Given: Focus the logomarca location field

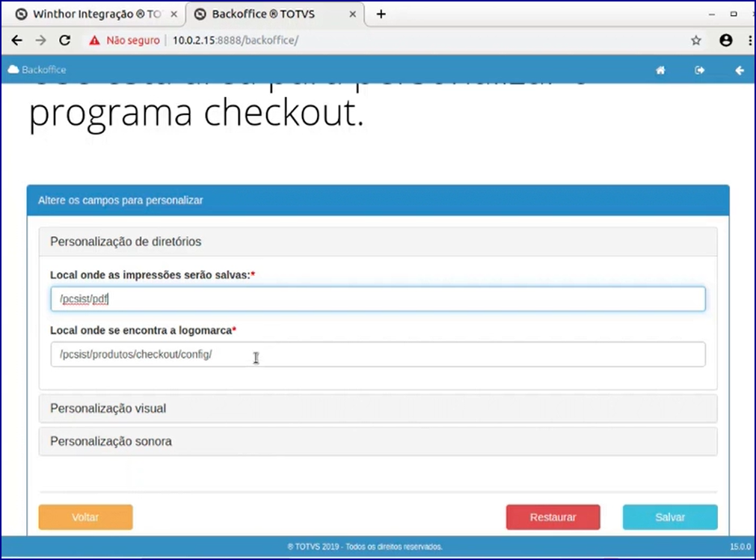Looking at the screenshot, I should (x=378, y=354).
